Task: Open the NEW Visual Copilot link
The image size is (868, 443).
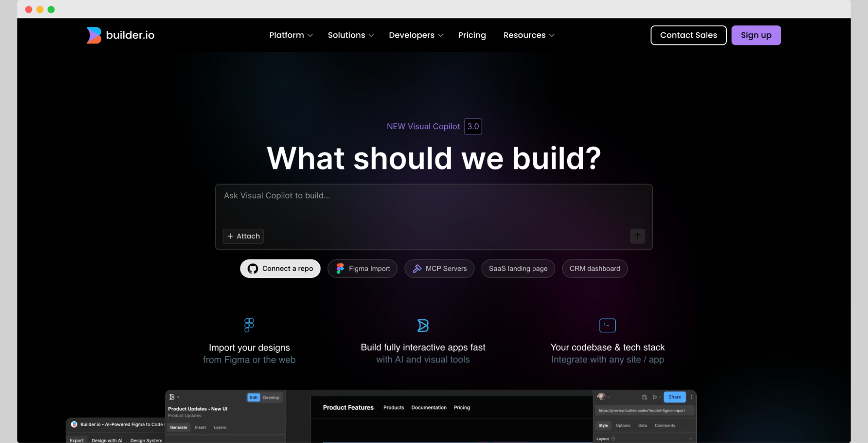Action: (423, 126)
